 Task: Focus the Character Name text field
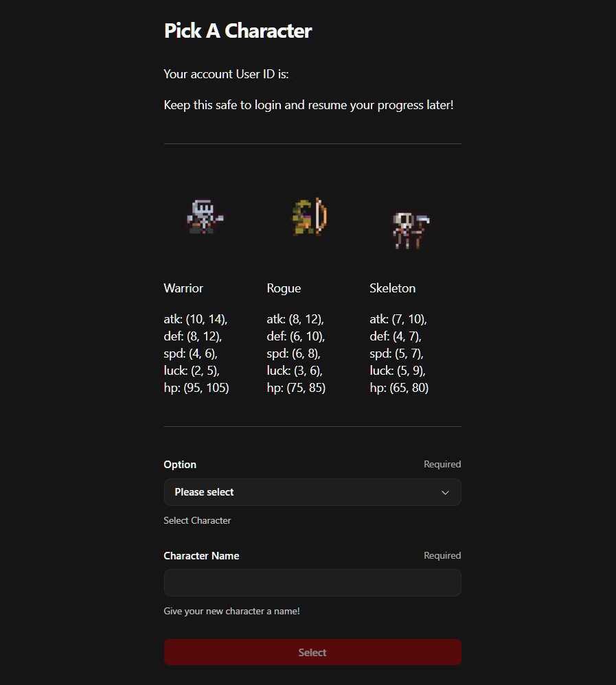(x=312, y=583)
